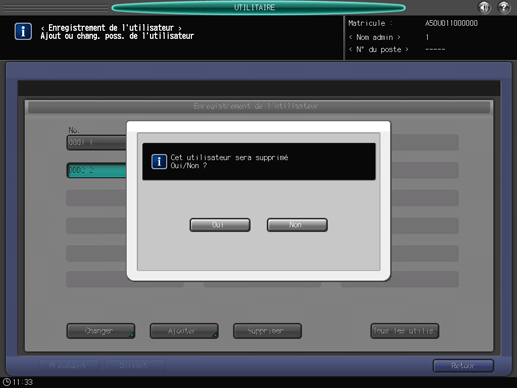The height and width of the screenshot is (388, 517).
Task: Click the clock icon in the status bar
Action: (6, 382)
